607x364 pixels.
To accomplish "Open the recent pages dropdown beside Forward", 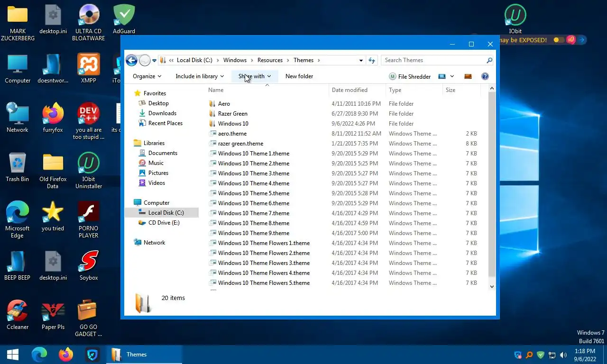I will (x=154, y=61).
